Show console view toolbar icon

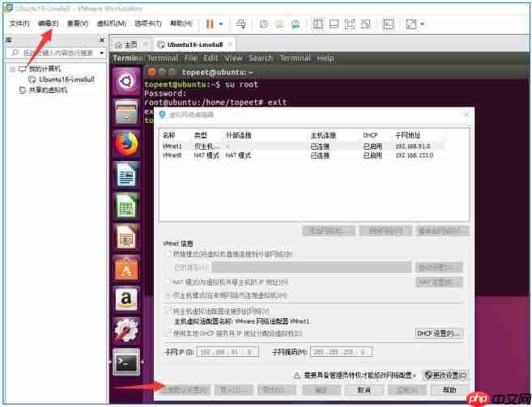click(388, 24)
